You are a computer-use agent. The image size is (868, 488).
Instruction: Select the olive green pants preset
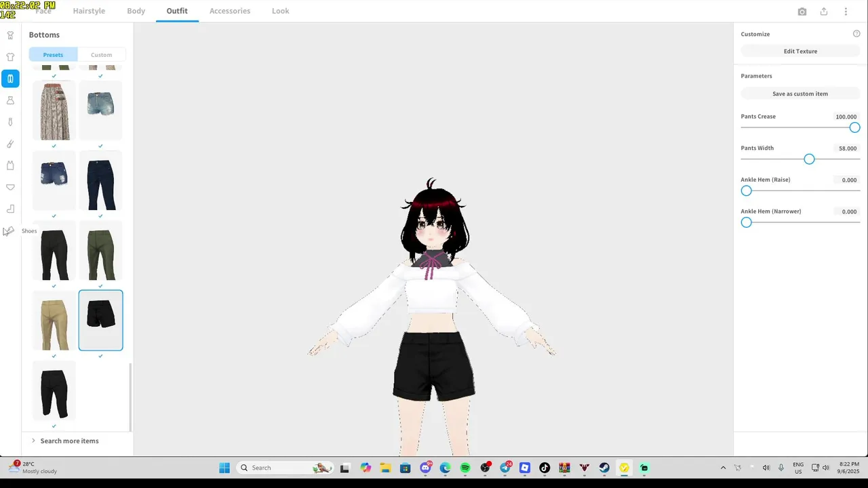click(100, 251)
